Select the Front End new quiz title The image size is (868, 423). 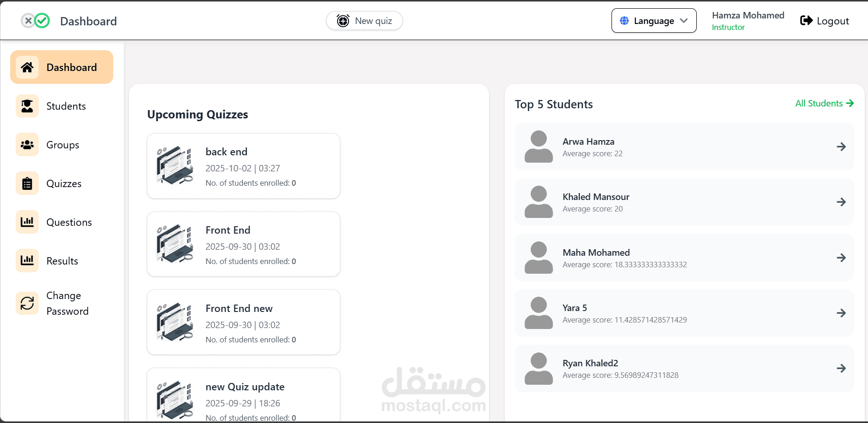coord(239,308)
